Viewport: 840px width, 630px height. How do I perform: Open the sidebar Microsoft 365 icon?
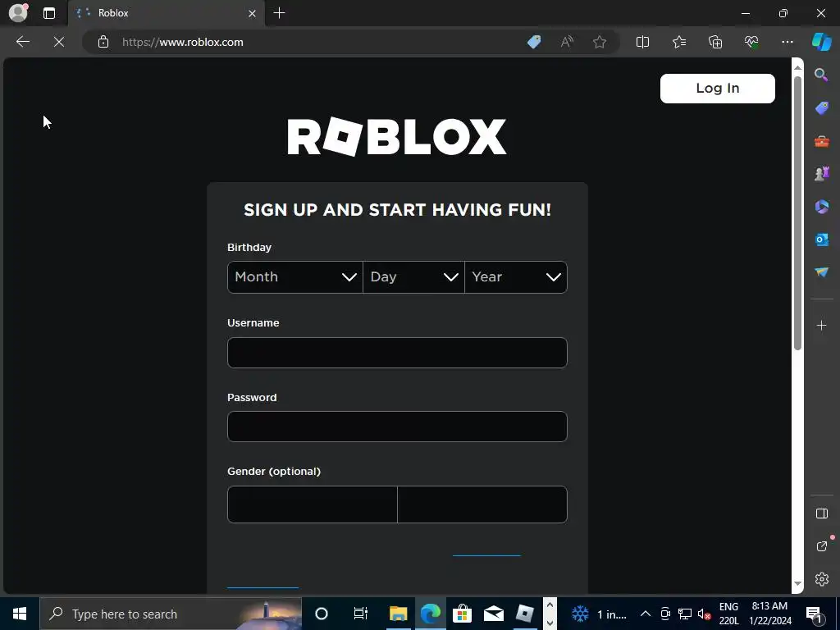(x=821, y=207)
